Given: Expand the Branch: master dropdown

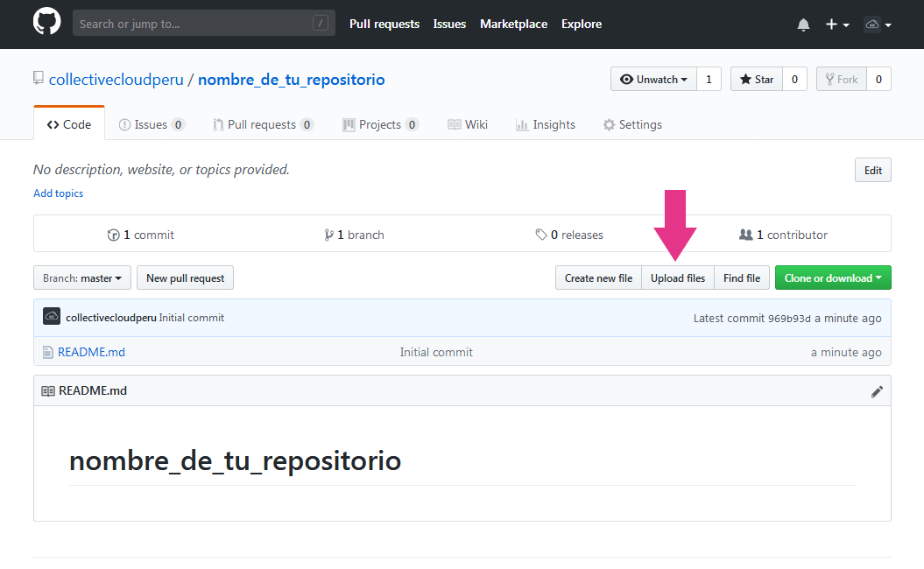Looking at the screenshot, I should (x=82, y=278).
